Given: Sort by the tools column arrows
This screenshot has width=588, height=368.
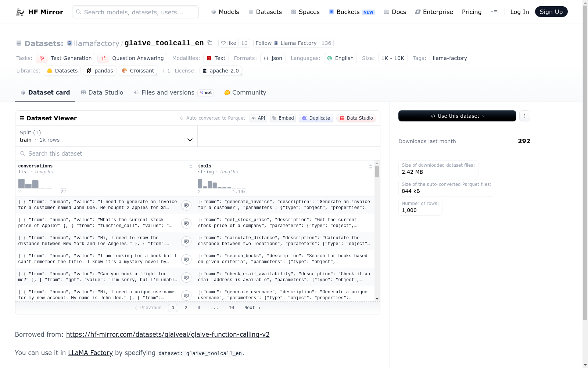Looking at the screenshot, I should (x=370, y=166).
